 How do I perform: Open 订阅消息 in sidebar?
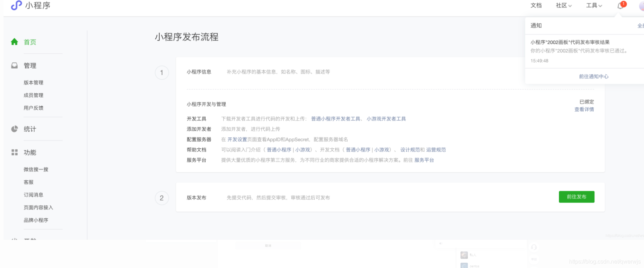(x=33, y=195)
